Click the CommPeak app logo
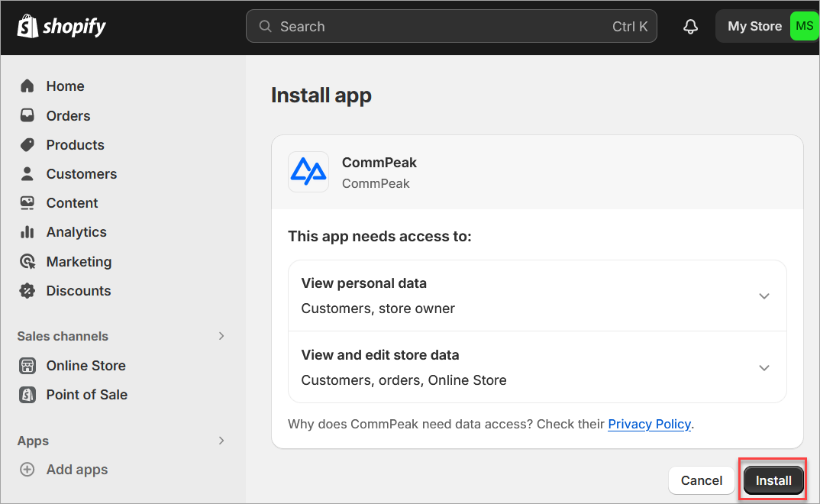The image size is (820, 504). point(308,172)
